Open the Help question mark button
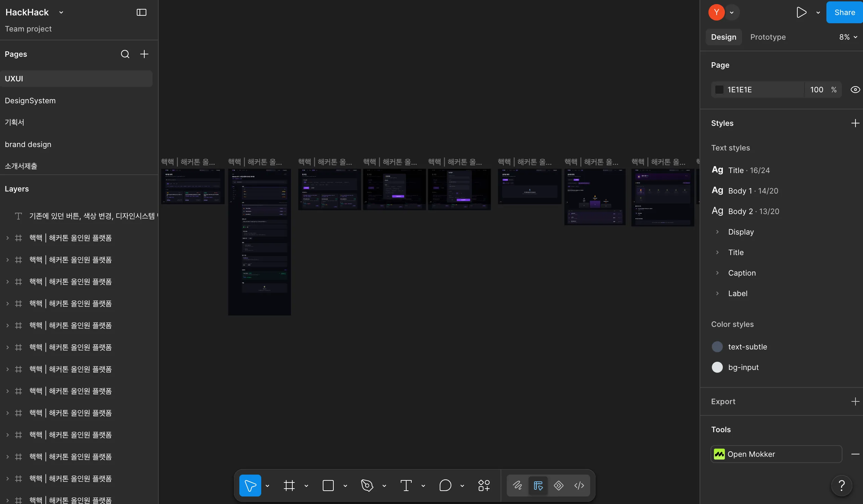Screen dimensions: 863x504 (x=841, y=485)
